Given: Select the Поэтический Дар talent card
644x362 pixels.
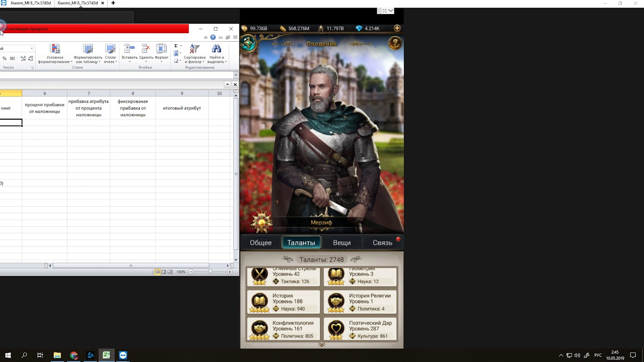Looking at the screenshot, I should click(x=360, y=329).
